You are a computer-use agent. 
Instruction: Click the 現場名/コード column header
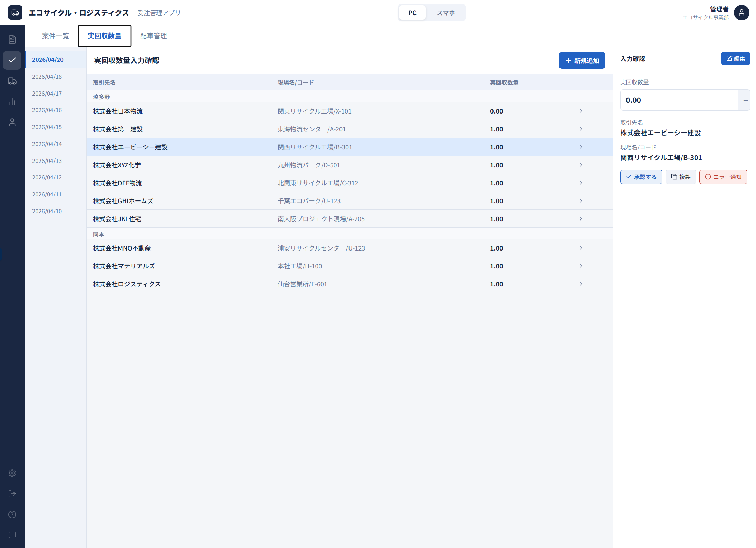click(296, 82)
